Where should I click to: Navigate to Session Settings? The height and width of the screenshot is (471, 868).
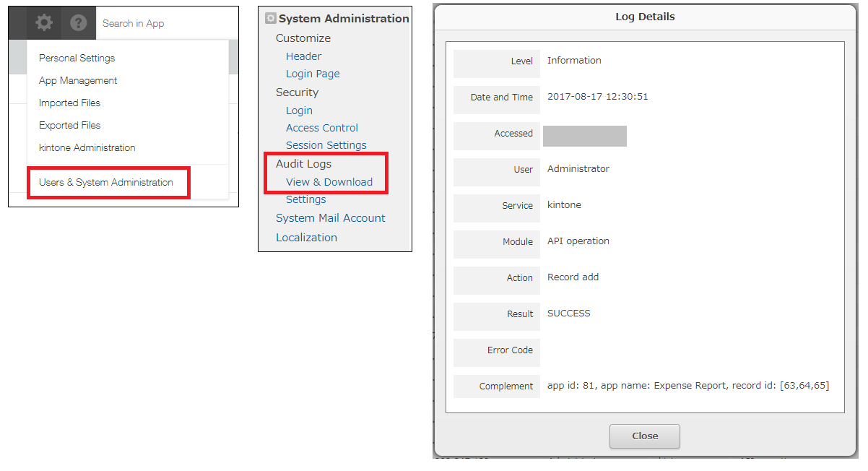tap(326, 145)
